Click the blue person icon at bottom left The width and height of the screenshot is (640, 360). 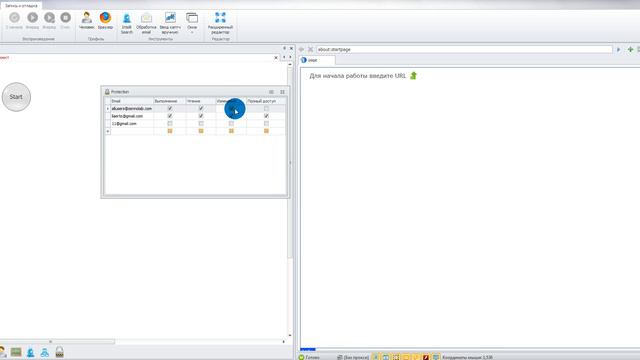point(31,352)
